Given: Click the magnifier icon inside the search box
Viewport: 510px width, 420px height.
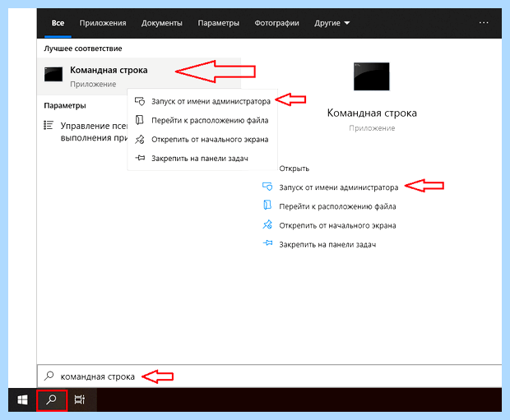Looking at the screenshot, I should point(49,376).
